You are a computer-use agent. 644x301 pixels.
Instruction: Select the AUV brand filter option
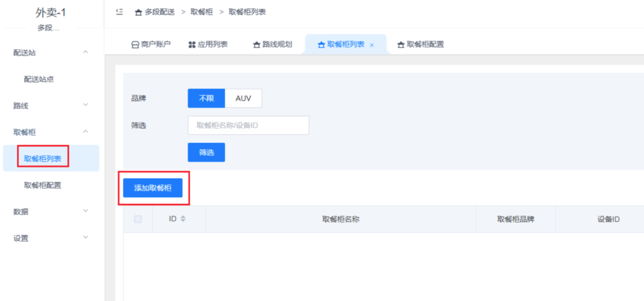click(243, 98)
